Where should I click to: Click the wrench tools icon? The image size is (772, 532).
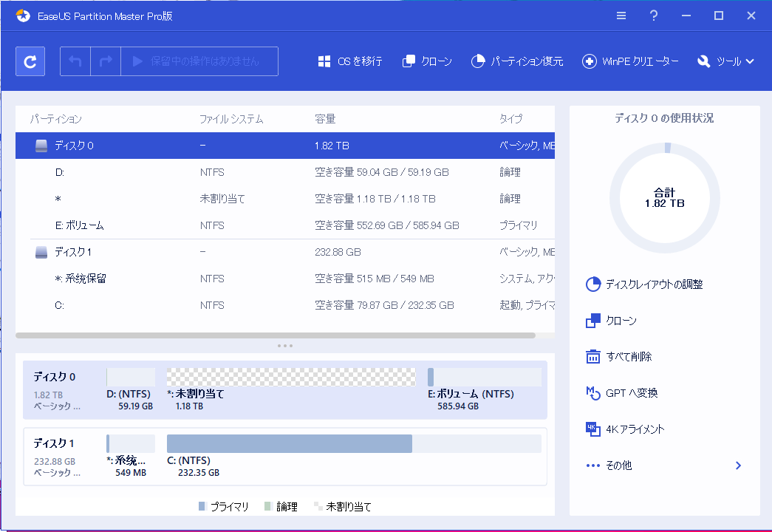(x=704, y=61)
